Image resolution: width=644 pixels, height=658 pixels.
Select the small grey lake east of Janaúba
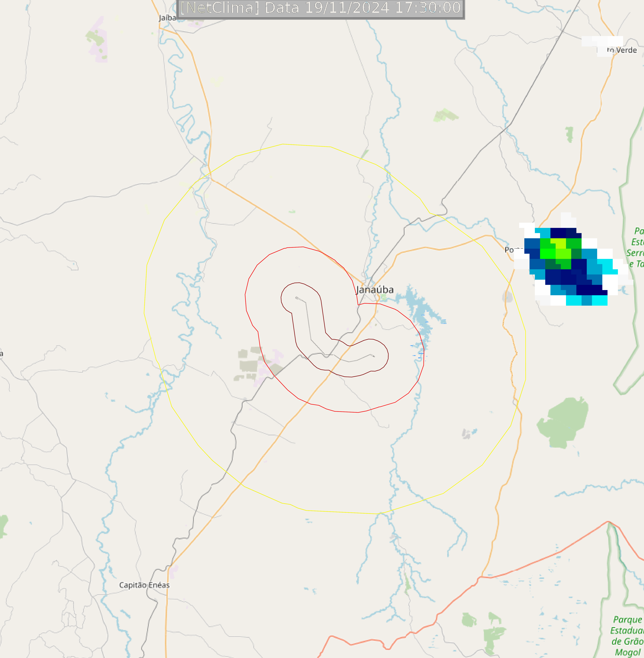point(507,297)
